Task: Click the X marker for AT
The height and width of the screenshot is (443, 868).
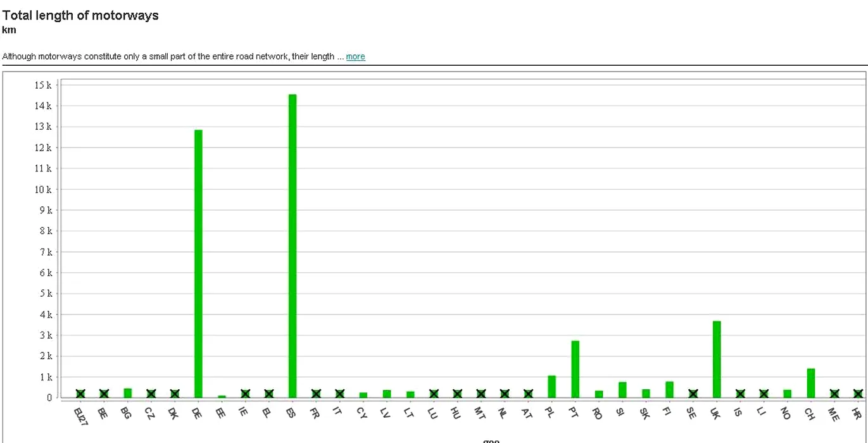Action: [x=528, y=394]
